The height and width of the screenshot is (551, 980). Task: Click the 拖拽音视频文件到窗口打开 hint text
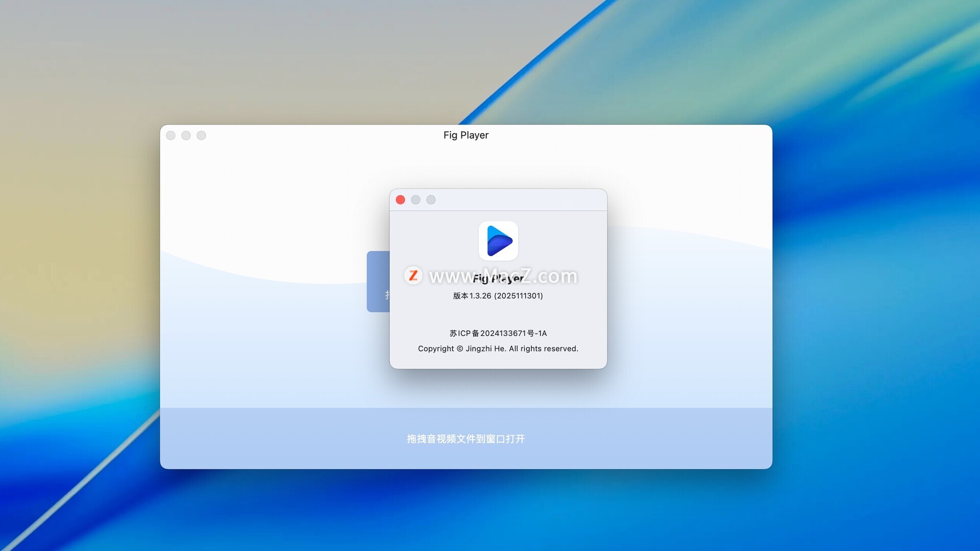[x=465, y=439]
